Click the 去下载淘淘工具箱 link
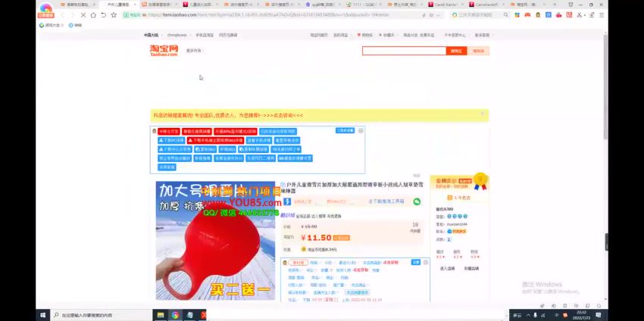The image size is (644, 321). tap(386, 201)
